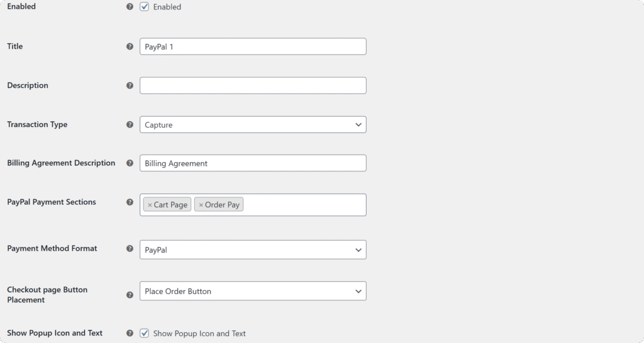Click Billing Agreement Description help icon
This screenshot has height=343, width=644.
tap(130, 163)
